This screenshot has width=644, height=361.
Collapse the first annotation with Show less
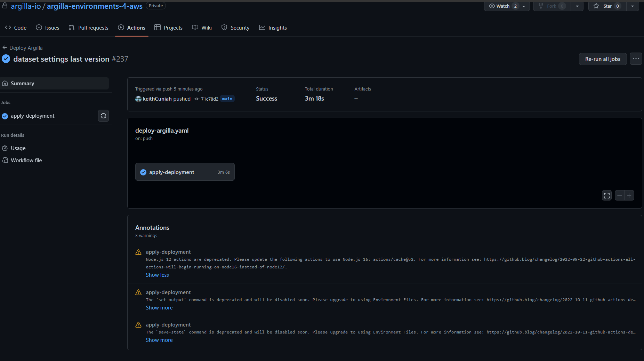[157, 275]
